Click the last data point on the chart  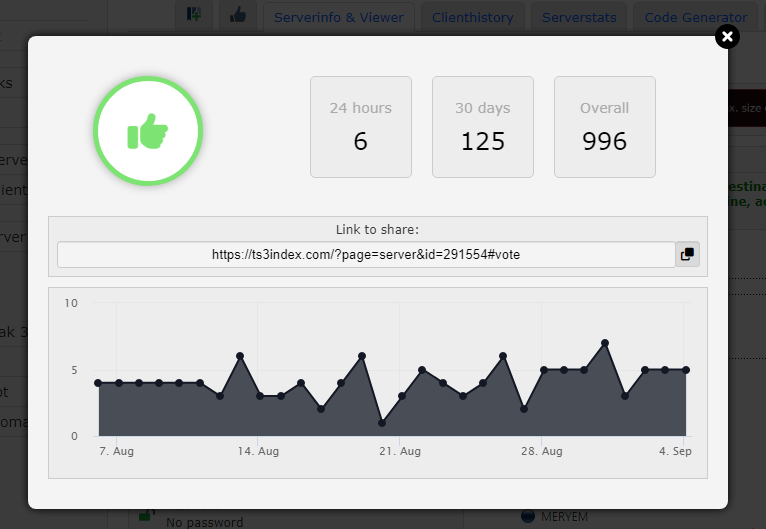686,369
